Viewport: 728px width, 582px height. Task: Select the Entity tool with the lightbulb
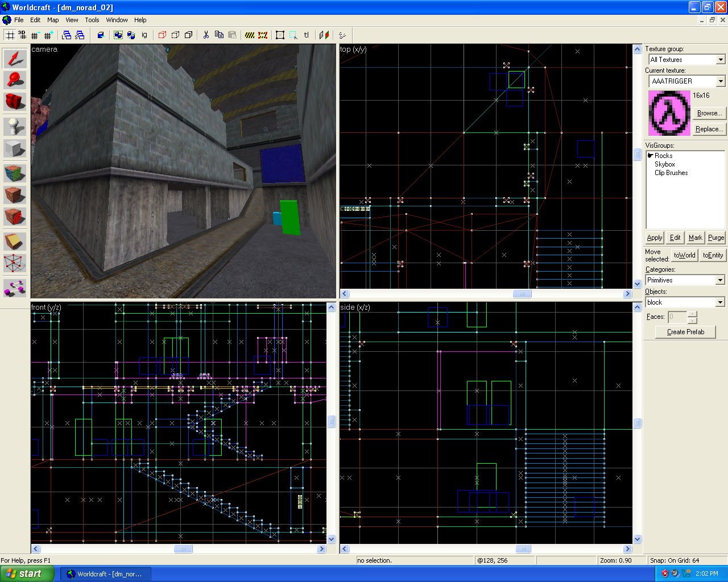click(x=15, y=126)
